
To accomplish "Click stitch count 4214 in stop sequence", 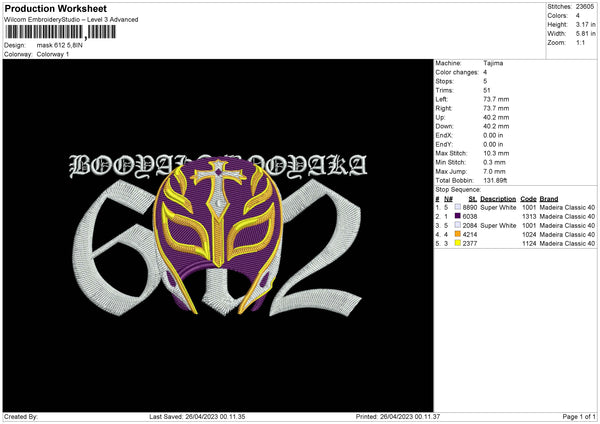I will (470, 234).
